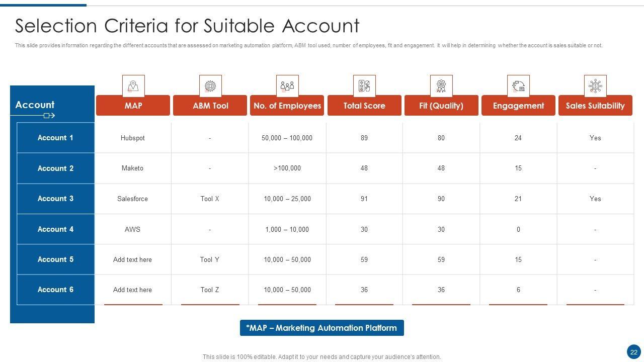644x362 pixels.
Task: Click the slide title Selection Criteria for Suitable Account
Action: click(187, 26)
